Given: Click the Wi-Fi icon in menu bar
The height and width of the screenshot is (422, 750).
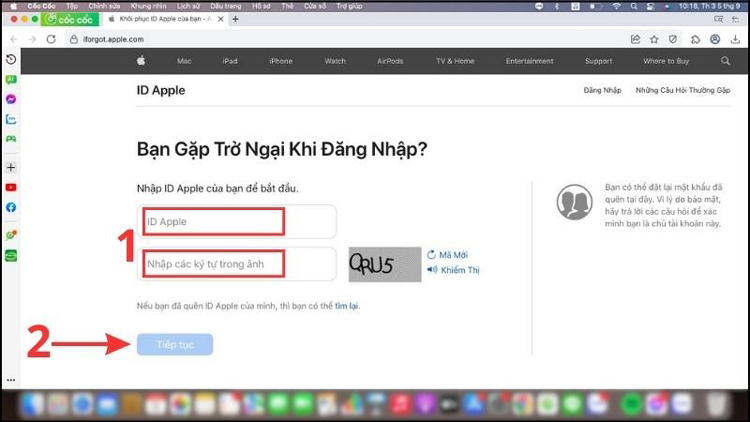Looking at the screenshot, I should [617, 6].
